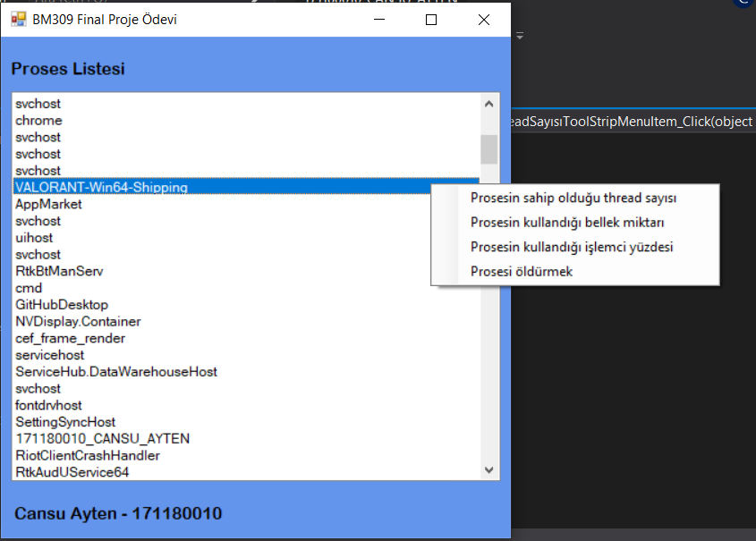
Task: Click the scrollbar's down arrow
Action: tap(488, 469)
